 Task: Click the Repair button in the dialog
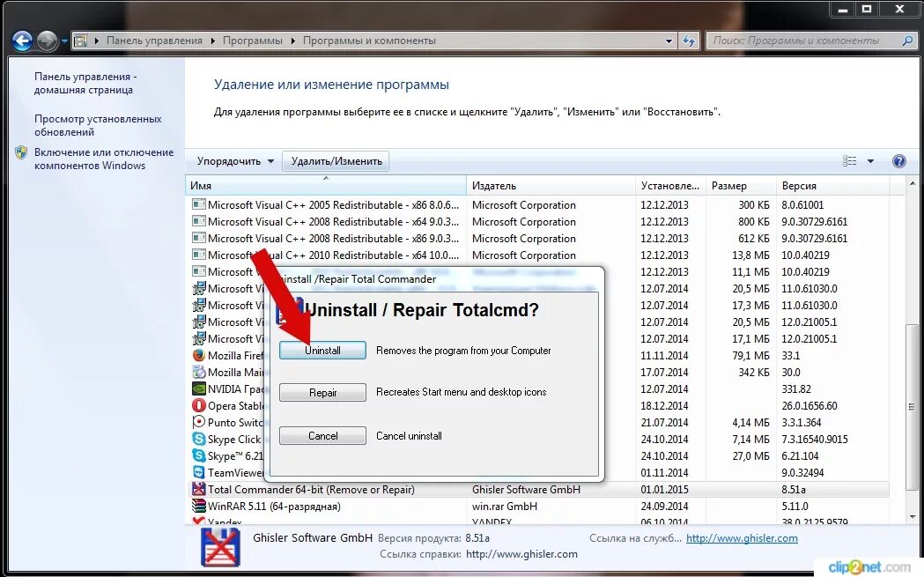(x=322, y=393)
